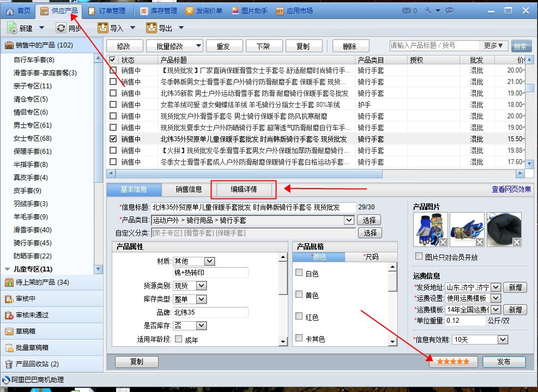Click the 修改 button
Image resolution: width=538 pixels, height=392 pixels.
pos(124,46)
